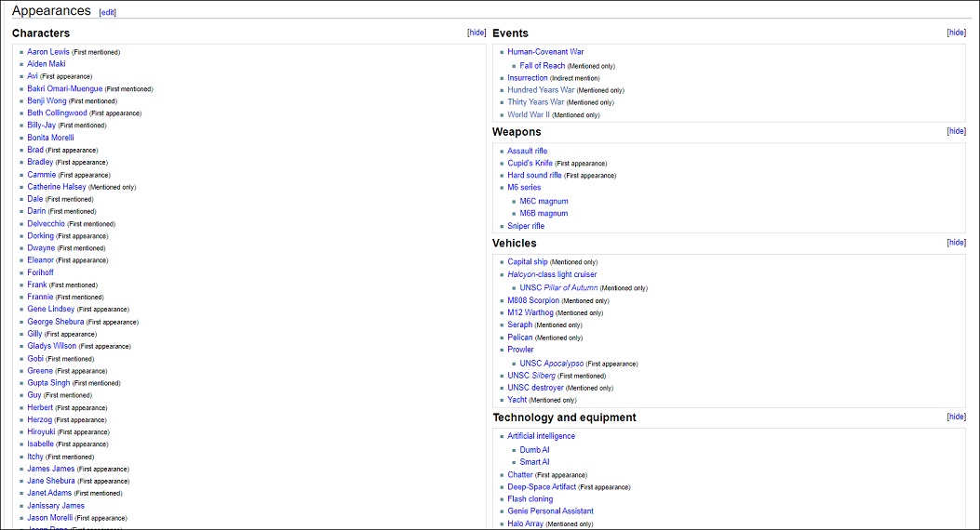Screen dimensions: 980x530
Task: Hide the Events section
Action: [956, 33]
